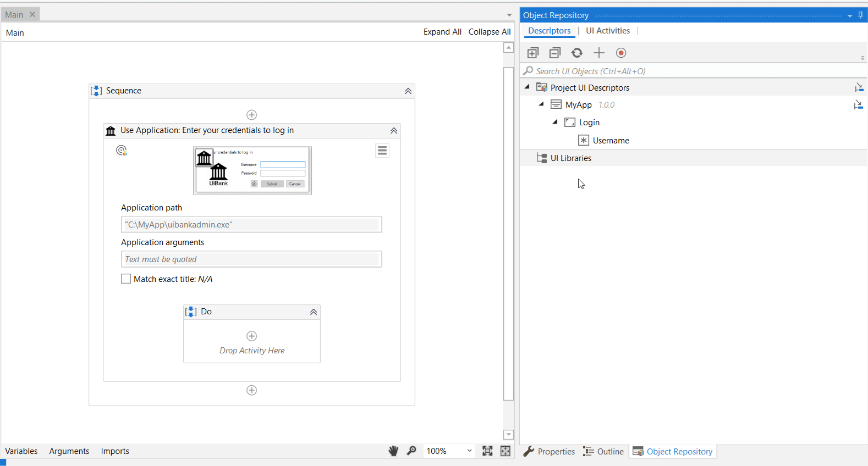Click Expand All in designer
Screen dimensions: 868x466
[x=442, y=32]
